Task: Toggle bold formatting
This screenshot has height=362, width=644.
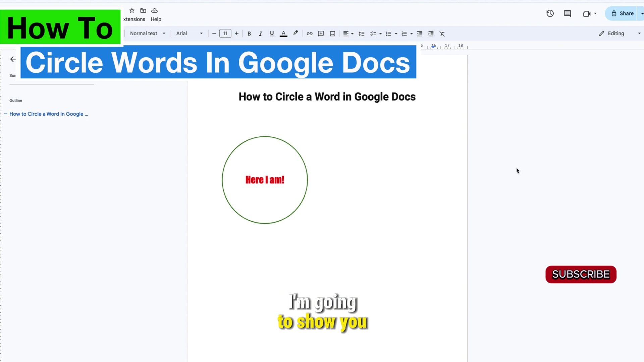Action: tap(249, 34)
